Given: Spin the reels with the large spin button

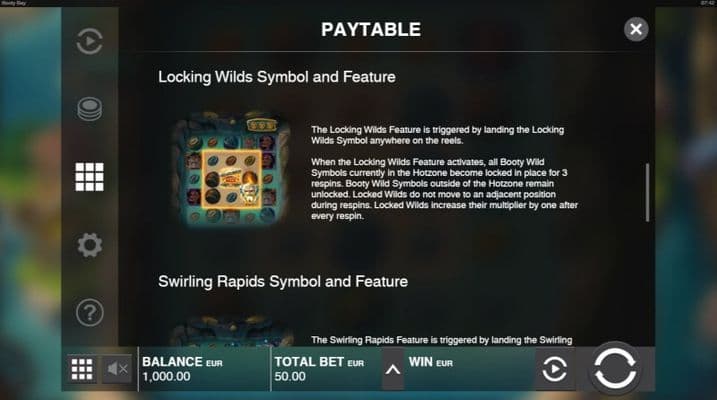Looking at the screenshot, I should coord(615,368).
